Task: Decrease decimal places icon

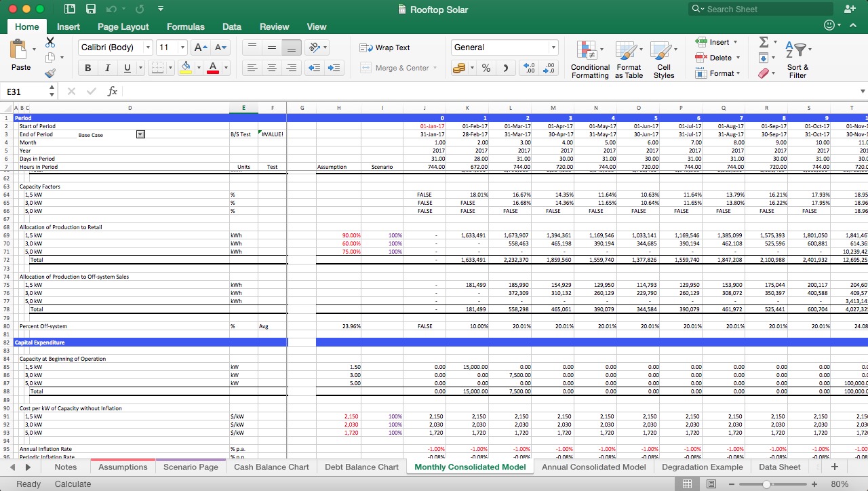Action: click(x=549, y=68)
